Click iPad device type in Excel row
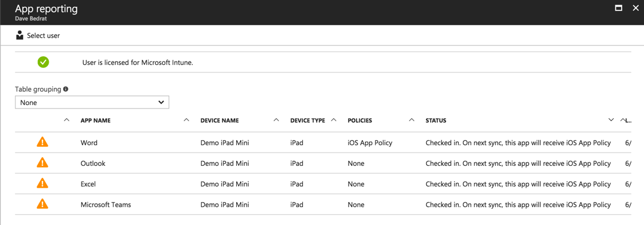 tap(296, 184)
